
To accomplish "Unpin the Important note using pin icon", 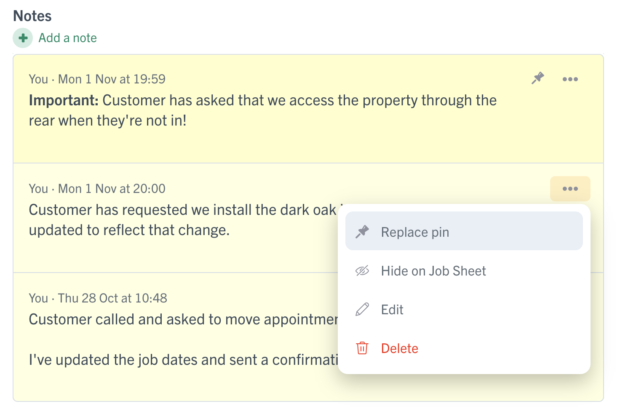I will pyautogui.click(x=537, y=78).
